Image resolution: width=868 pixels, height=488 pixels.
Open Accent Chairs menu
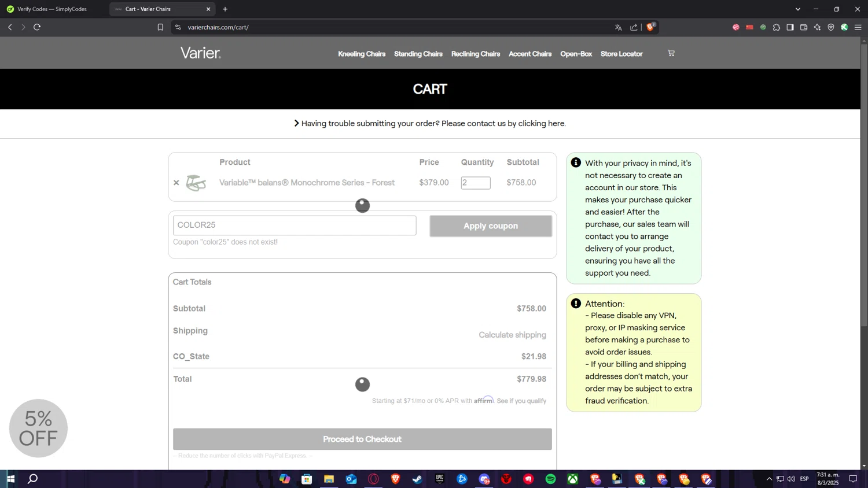pos(530,54)
